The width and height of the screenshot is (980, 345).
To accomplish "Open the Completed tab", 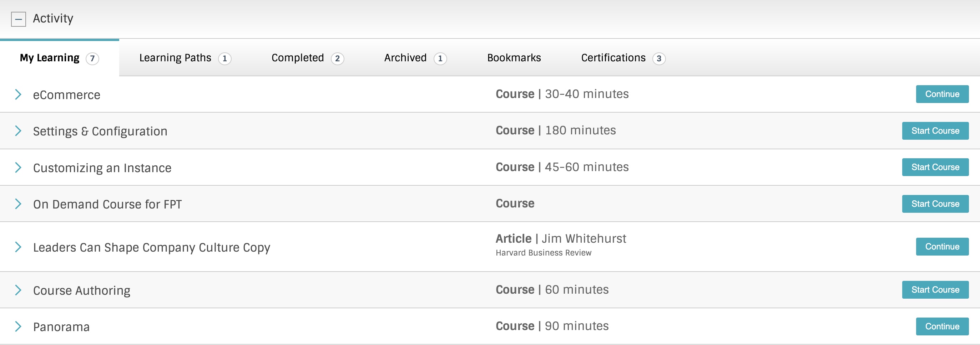I will (307, 58).
